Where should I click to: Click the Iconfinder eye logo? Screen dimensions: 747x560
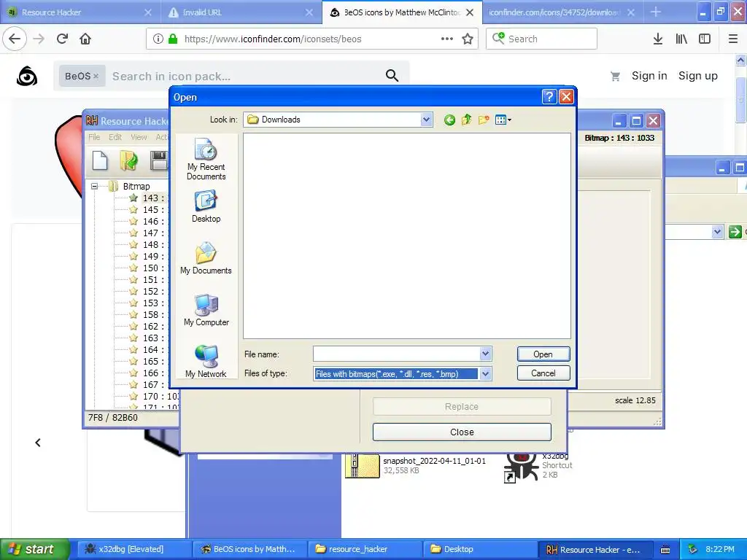click(27, 76)
